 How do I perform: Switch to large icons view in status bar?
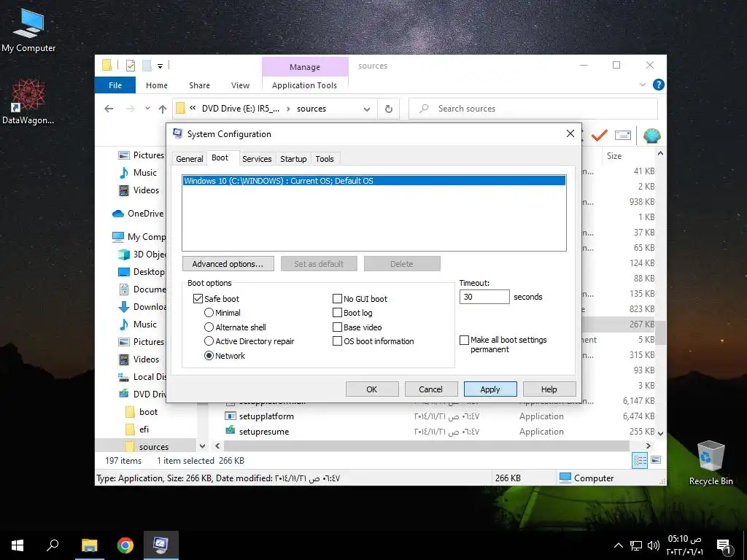tap(656, 460)
